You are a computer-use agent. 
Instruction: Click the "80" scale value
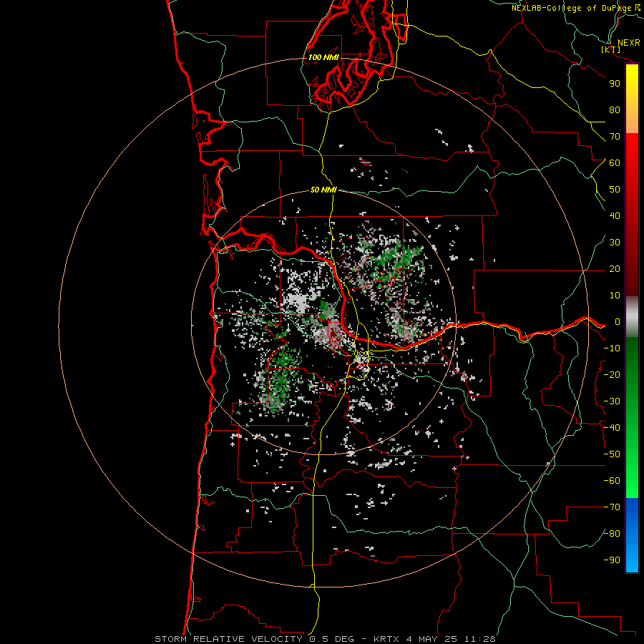pyautogui.click(x=615, y=110)
